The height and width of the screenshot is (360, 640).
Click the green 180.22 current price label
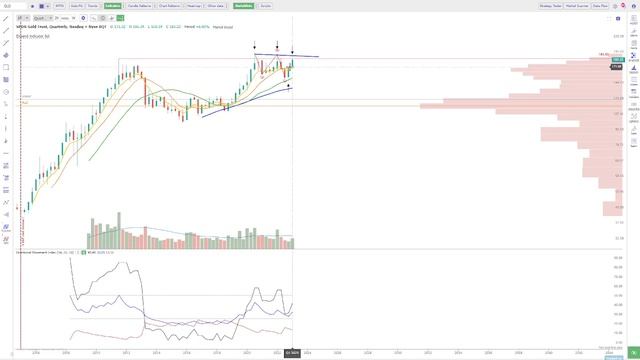coord(618,60)
